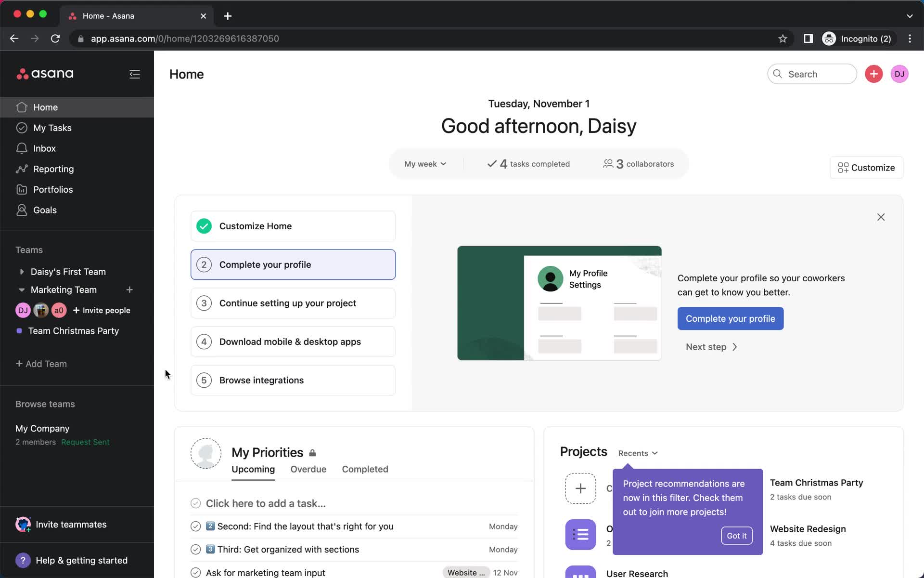
Task: Click the DJ member avatar under Marketing Team
Action: pyautogui.click(x=23, y=310)
